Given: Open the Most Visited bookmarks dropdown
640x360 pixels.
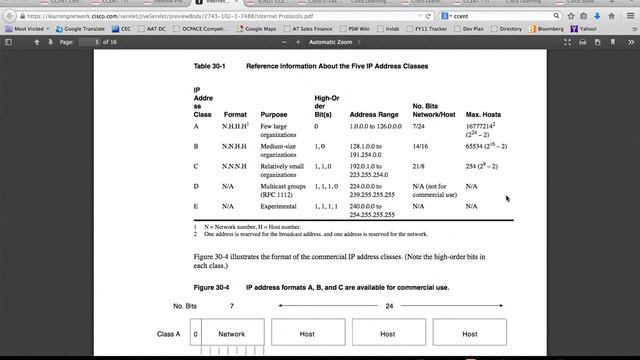Looking at the screenshot, I should [x=27, y=29].
